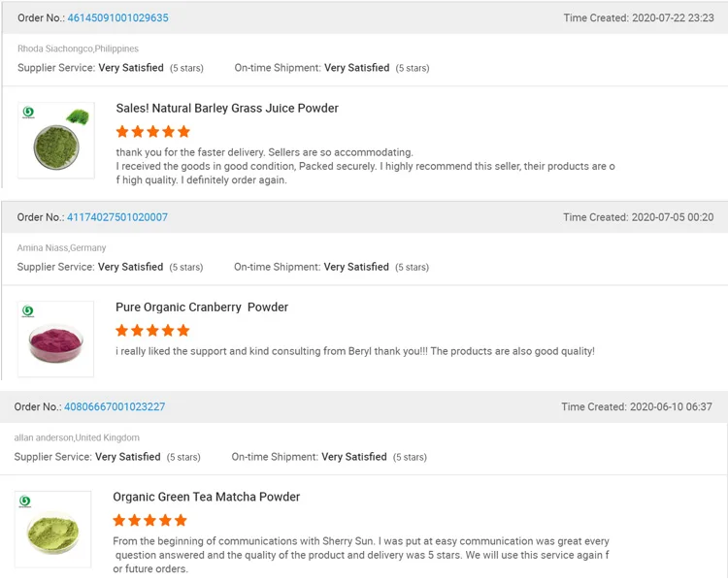Image resolution: width=728 pixels, height=582 pixels.
Task: Click the Barley Grass Juice Powder thumbnail
Action: [56, 141]
